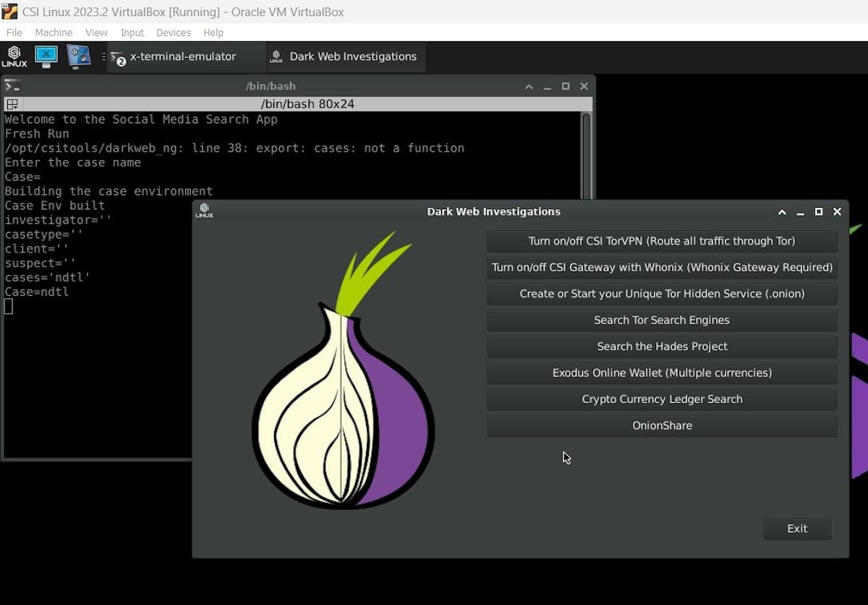Viewport: 868px width, 605px height.
Task: Toggle CSI TorVPN routing through Tor
Action: [x=662, y=241]
